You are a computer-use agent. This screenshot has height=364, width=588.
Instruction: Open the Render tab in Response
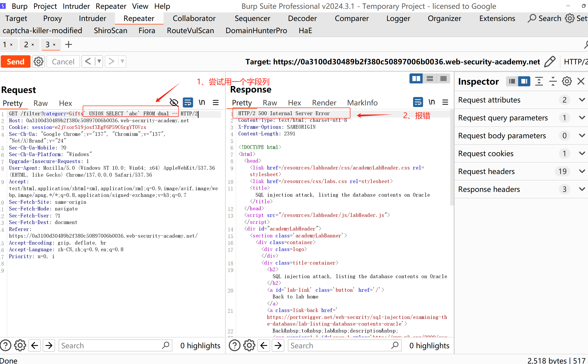(324, 103)
